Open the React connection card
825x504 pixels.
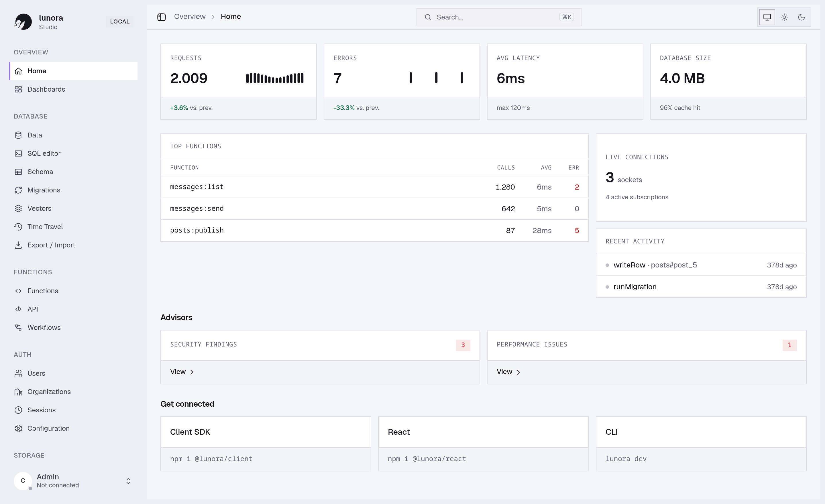(483, 444)
